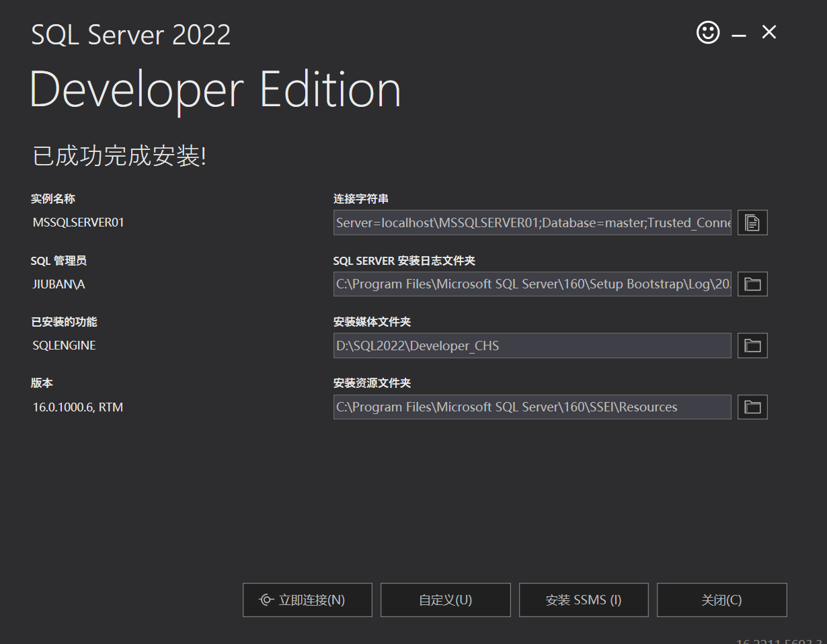
Task: Copy the connection string with the copy icon
Action: coord(752,223)
